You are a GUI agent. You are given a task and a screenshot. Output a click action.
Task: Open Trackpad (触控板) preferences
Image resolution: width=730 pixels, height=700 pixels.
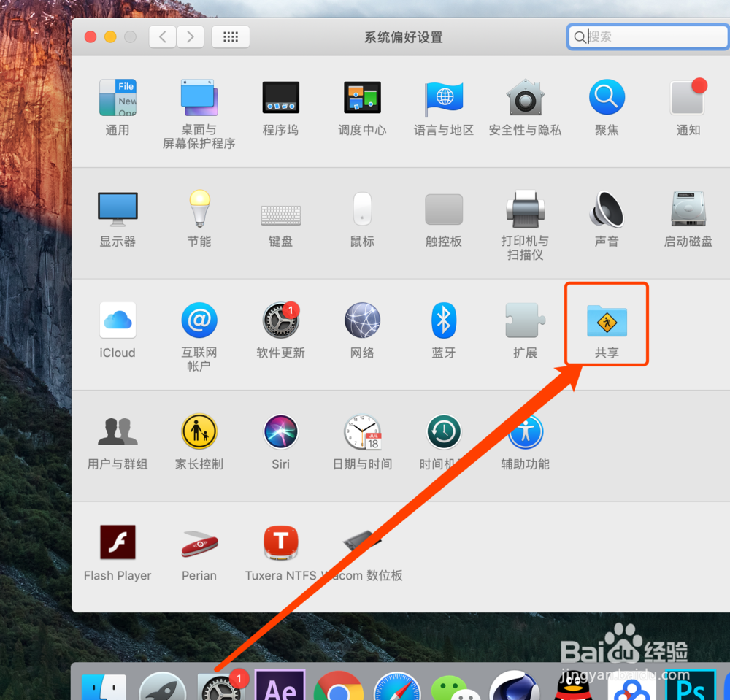tap(444, 209)
